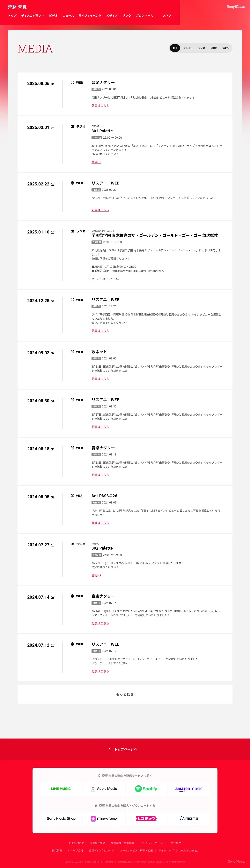
Task: Open mora download store logo
Action: coord(189,818)
